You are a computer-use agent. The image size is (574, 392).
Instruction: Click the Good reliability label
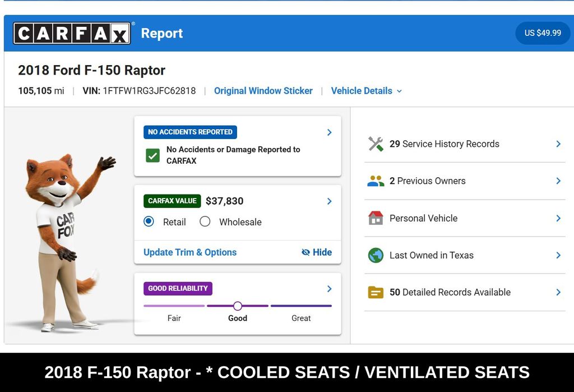tap(238, 319)
